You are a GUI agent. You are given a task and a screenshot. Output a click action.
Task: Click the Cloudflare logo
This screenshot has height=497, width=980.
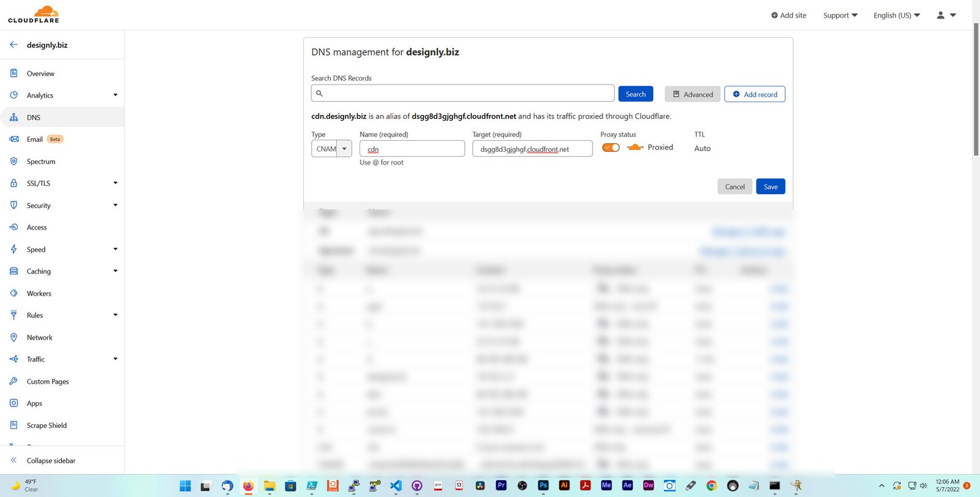tap(34, 15)
